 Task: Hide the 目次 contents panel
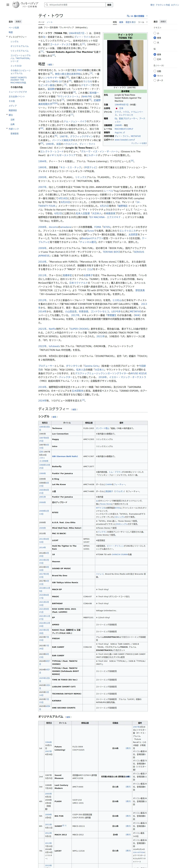click(x=18, y=22)
